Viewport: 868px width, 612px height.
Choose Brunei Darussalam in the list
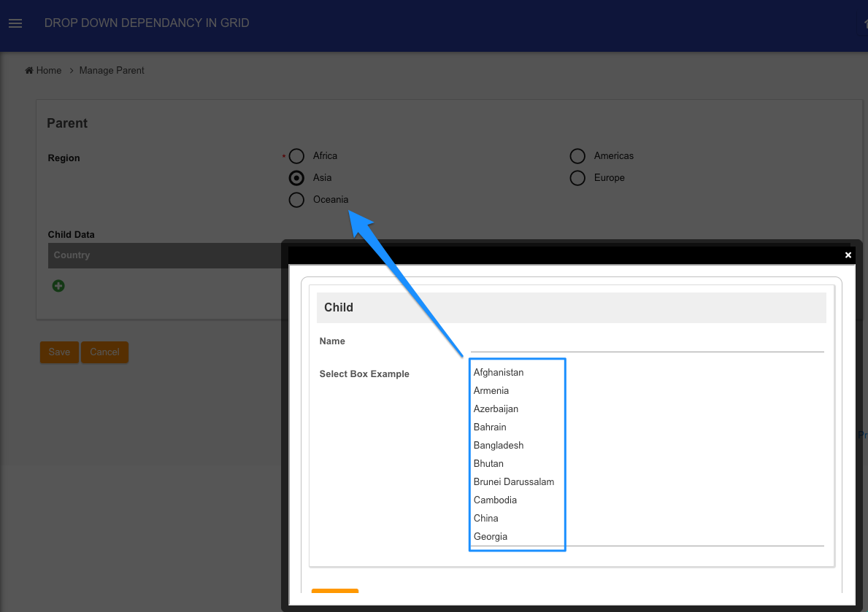514,481
